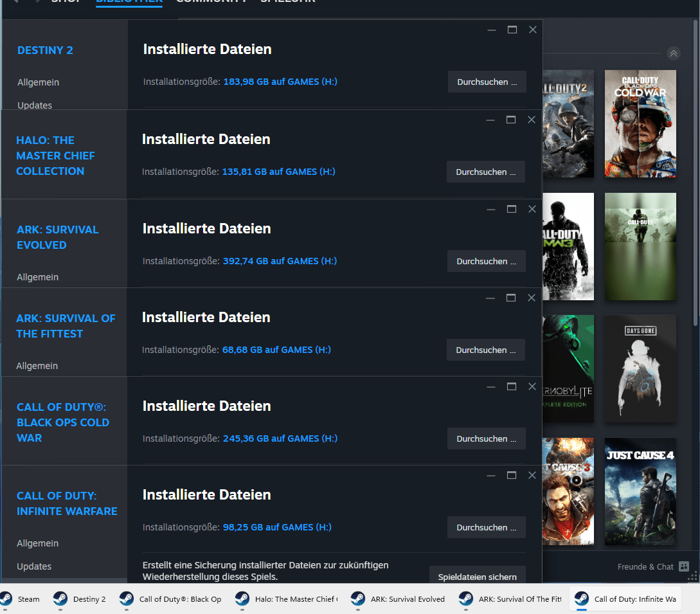700x614 pixels.
Task: Open Allgemein in ARK: Survival Of The Fittest sidebar
Action: pyautogui.click(x=37, y=366)
